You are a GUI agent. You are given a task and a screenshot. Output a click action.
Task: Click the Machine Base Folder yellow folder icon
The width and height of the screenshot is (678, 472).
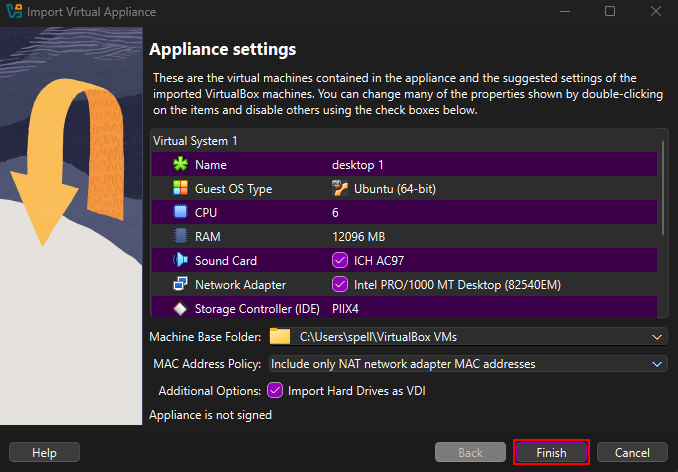(280, 337)
